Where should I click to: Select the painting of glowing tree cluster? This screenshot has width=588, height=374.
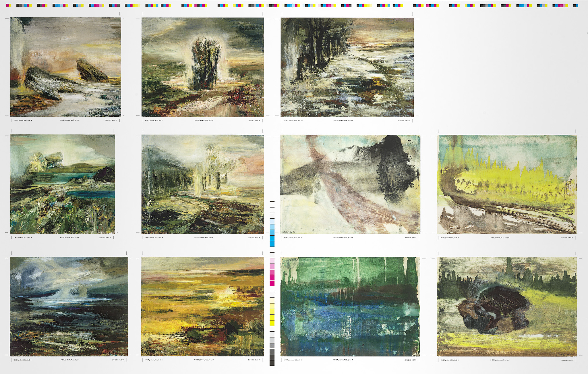click(x=203, y=67)
